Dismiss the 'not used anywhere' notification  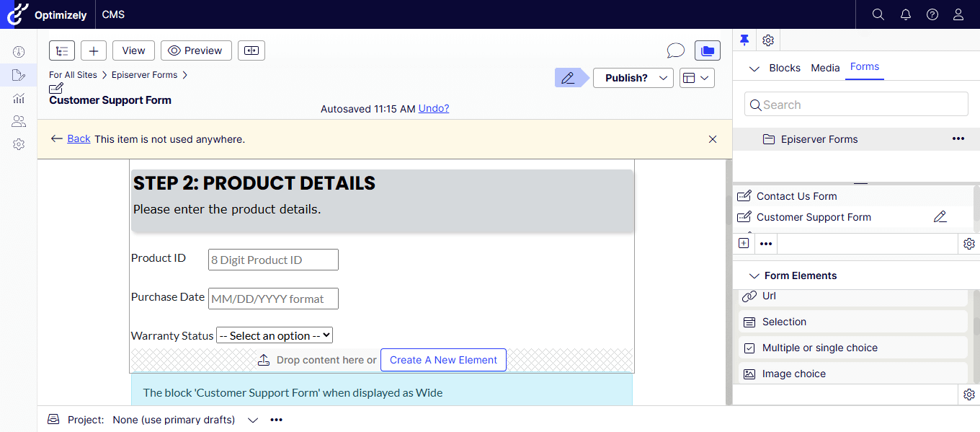[x=713, y=139]
